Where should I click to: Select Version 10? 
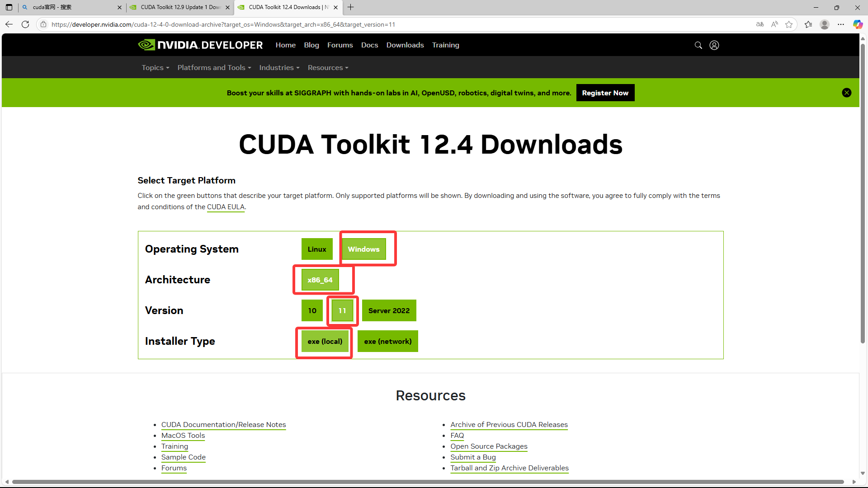[x=312, y=311]
